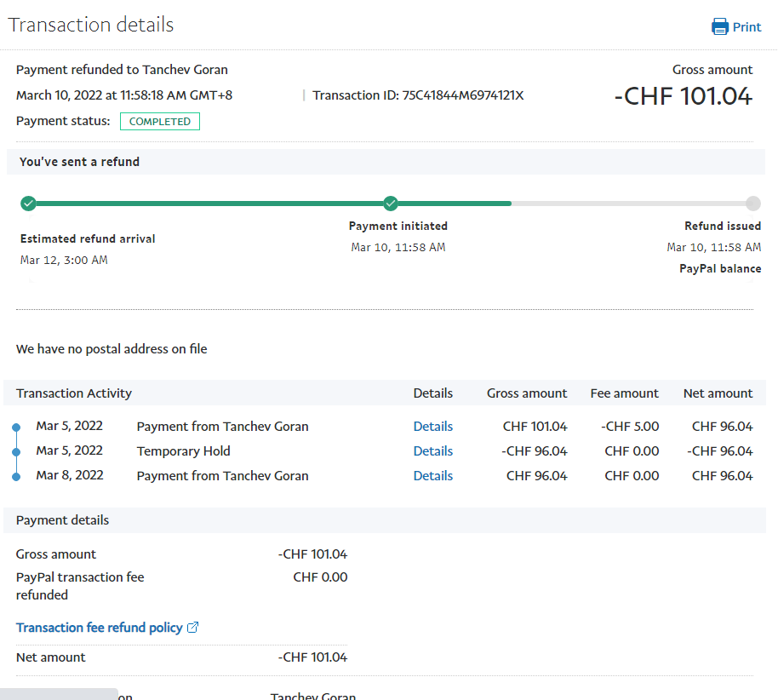
Task: Click the green checkmark above Estimated refund arrival
Action: tap(28, 204)
